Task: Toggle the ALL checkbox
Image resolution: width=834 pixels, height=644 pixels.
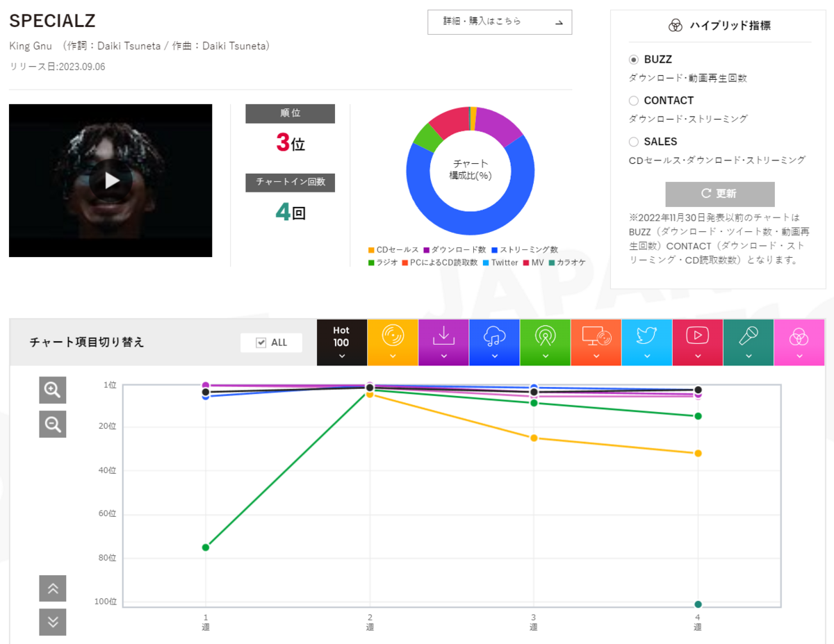Action: coord(261,342)
